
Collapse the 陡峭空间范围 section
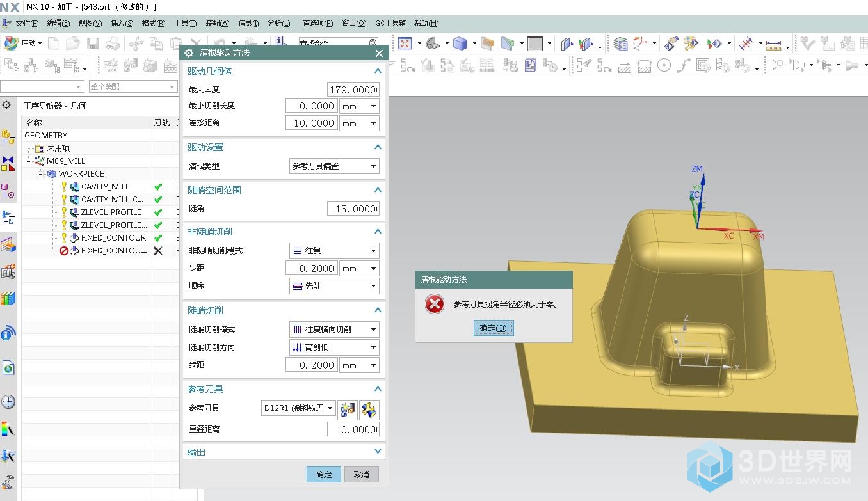[x=378, y=190]
